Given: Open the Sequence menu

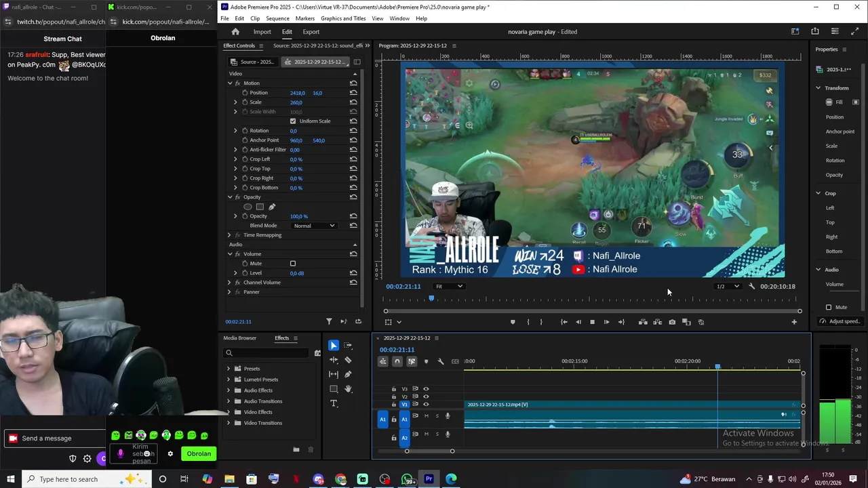Looking at the screenshot, I should click(277, 18).
